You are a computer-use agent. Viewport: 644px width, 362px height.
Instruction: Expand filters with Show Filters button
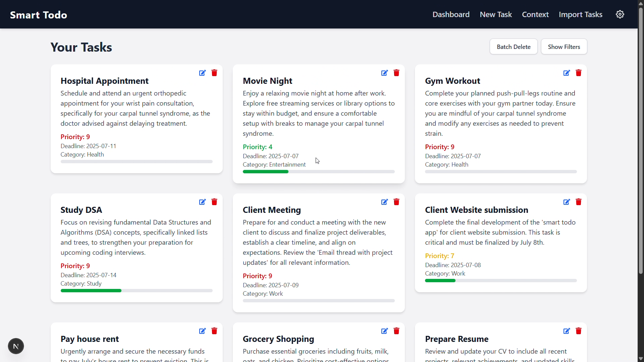(564, 47)
